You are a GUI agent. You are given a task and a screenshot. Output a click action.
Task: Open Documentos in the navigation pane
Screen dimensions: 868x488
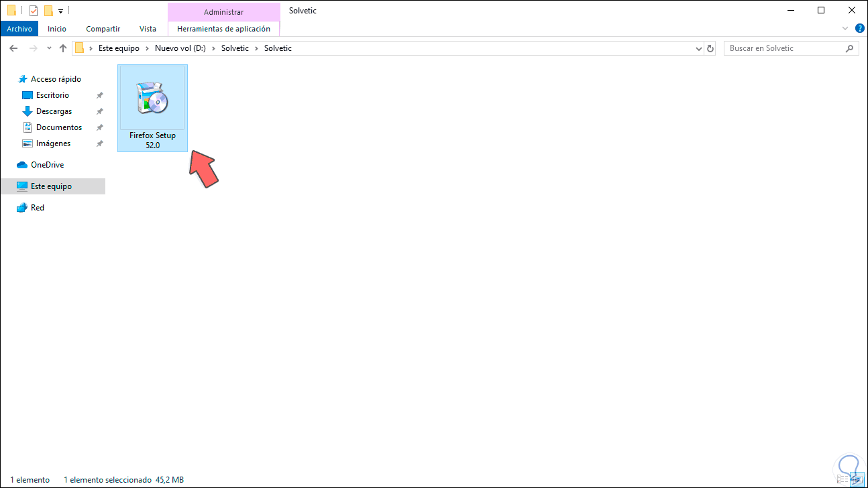pyautogui.click(x=52, y=127)
